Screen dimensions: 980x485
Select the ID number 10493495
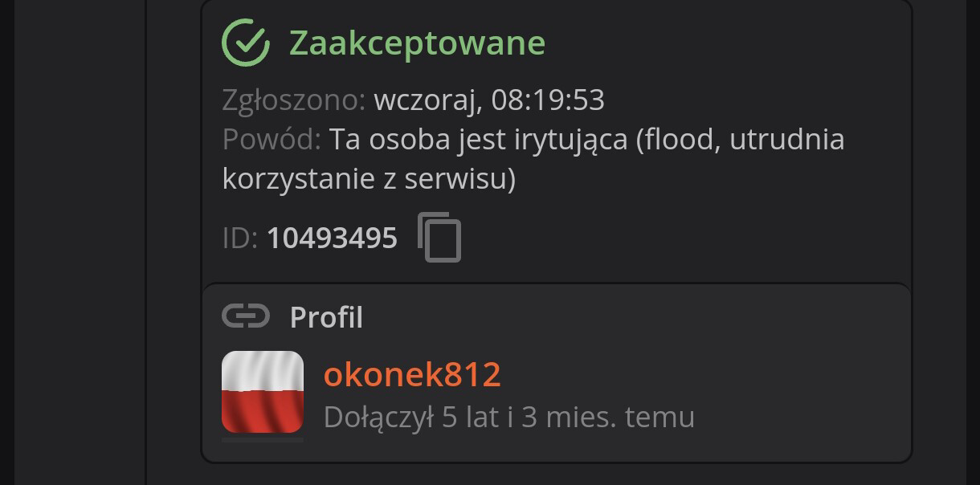click(x=332, y=238)
